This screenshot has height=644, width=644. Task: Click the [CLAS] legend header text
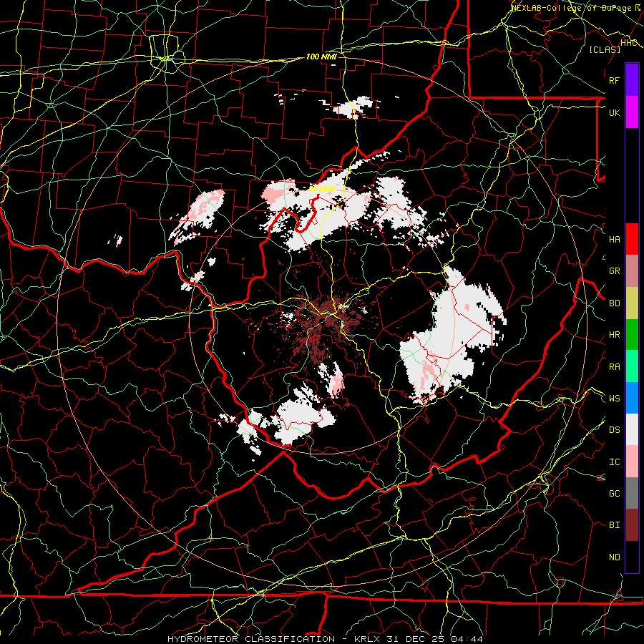(x=605, y=49)
